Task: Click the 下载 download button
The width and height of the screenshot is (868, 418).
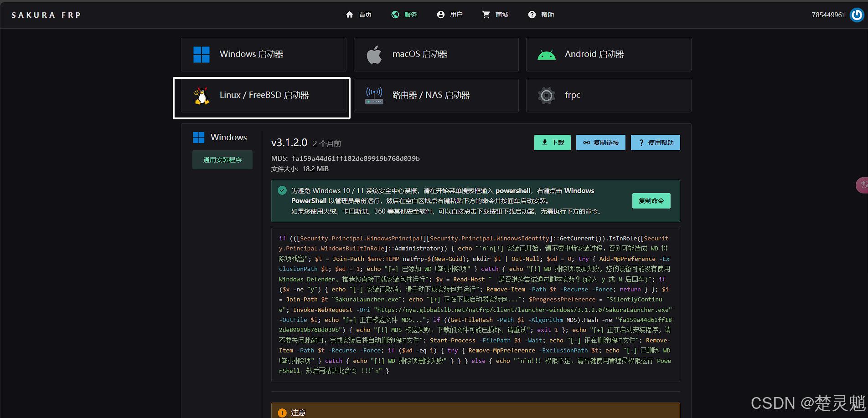Action: click(x=553, y=143)
